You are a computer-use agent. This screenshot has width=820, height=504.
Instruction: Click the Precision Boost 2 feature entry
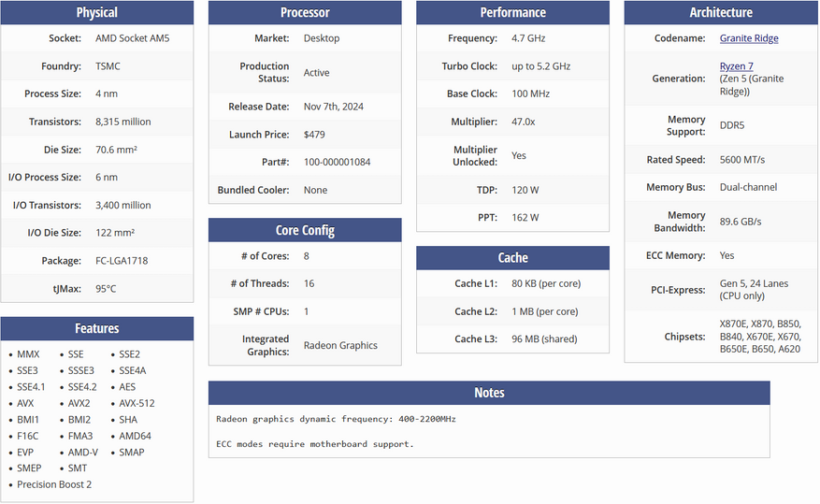54,484
